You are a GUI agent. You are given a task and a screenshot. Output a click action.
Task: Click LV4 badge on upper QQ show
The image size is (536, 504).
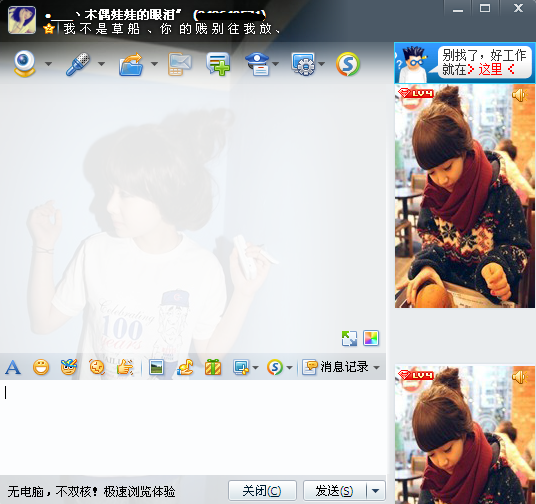416,93
